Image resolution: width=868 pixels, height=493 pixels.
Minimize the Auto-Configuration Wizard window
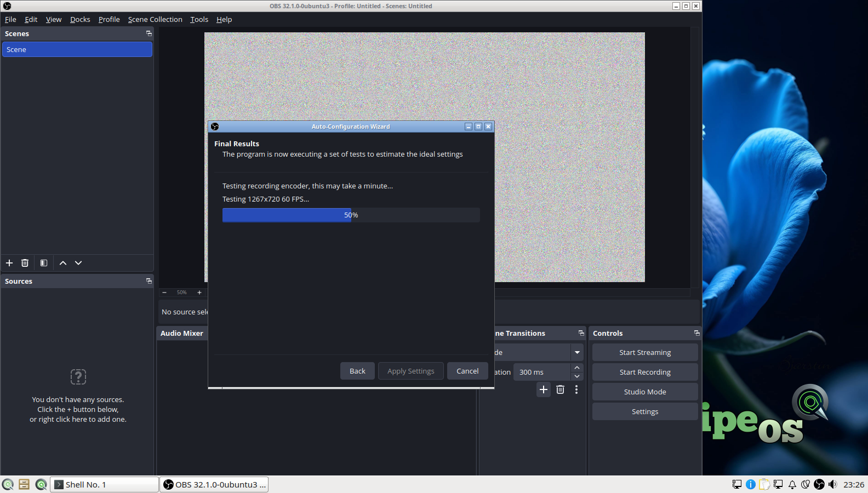click(469, 127)
